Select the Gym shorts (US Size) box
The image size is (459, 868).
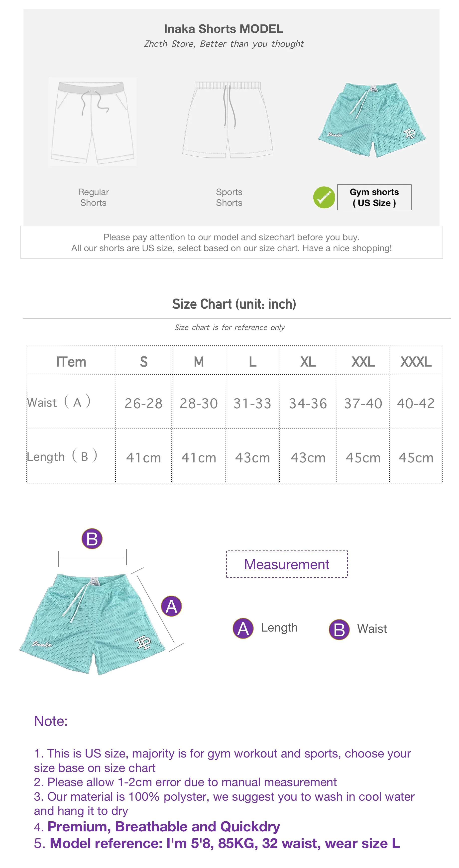[374, 197]
